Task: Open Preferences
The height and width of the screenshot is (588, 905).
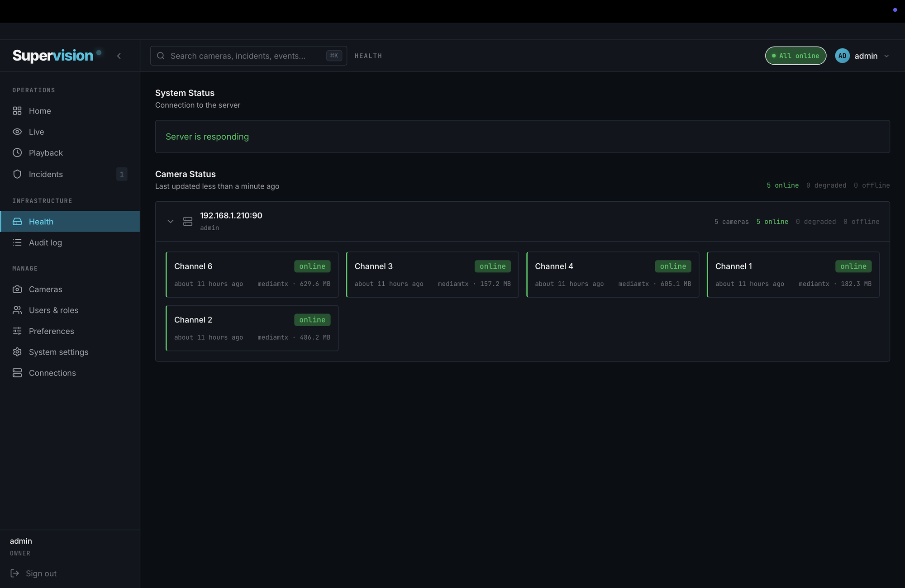Action: (x=70, y=331)
